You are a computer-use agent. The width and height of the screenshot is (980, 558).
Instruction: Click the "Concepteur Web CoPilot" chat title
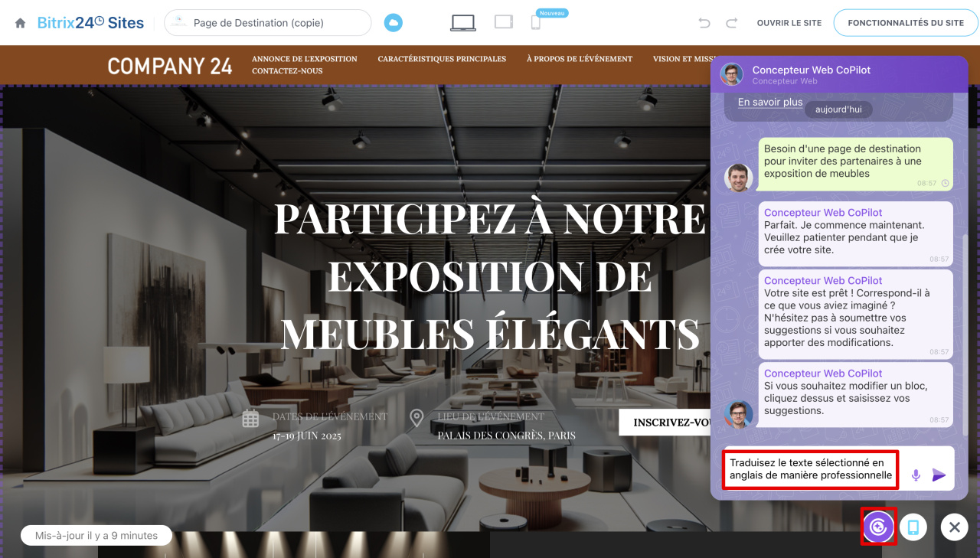coord(812,70)
